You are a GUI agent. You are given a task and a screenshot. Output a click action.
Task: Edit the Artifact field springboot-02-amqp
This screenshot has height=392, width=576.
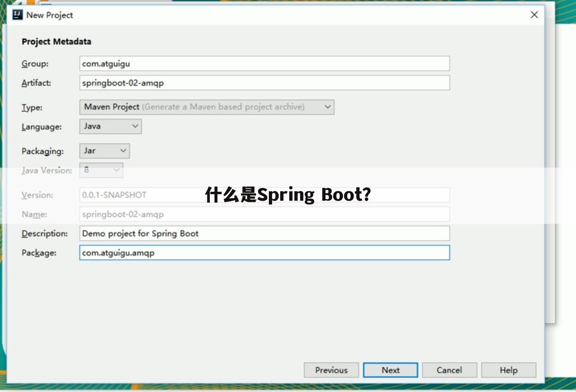coord(265,83)
